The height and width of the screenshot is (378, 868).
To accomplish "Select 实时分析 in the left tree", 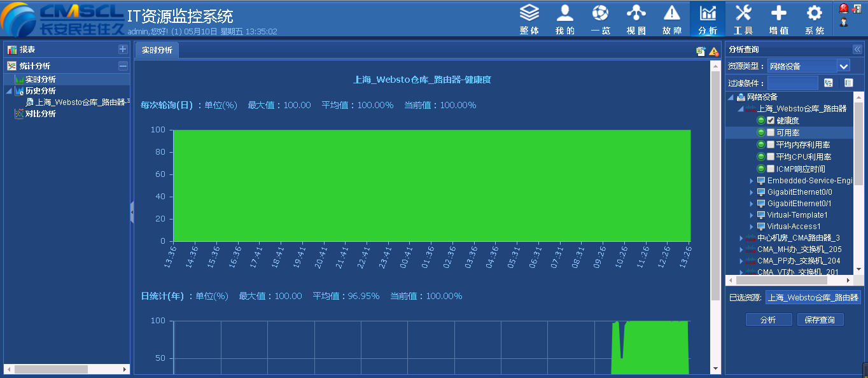I will [x=41, y=80].
